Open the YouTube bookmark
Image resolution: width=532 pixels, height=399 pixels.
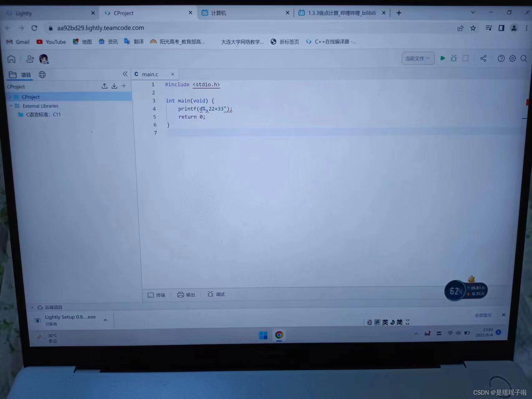(x=51, y=42)
